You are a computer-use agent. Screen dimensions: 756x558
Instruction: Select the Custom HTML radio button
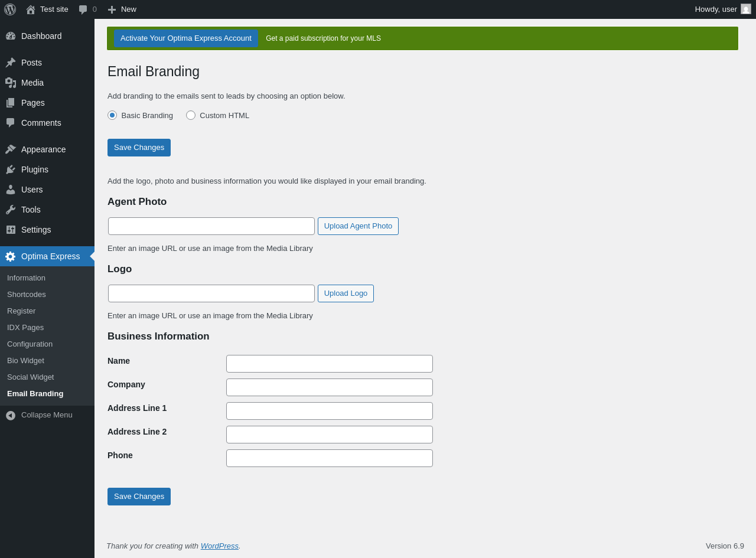[191, 115]
